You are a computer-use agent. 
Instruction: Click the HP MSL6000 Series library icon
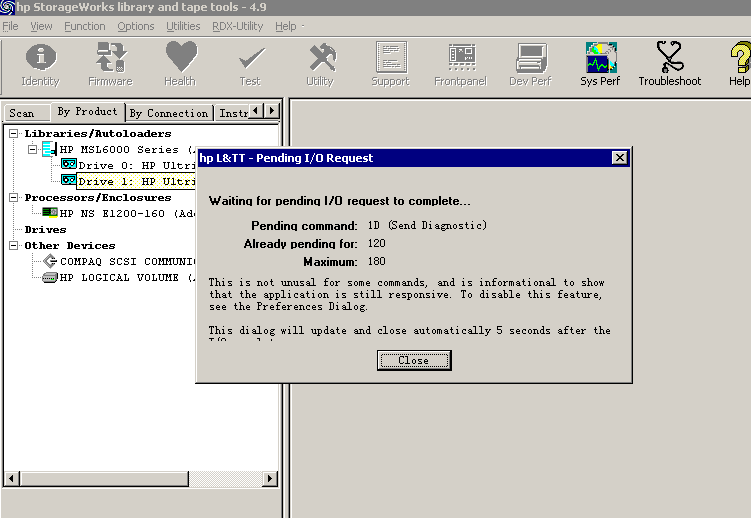[49, 149]
